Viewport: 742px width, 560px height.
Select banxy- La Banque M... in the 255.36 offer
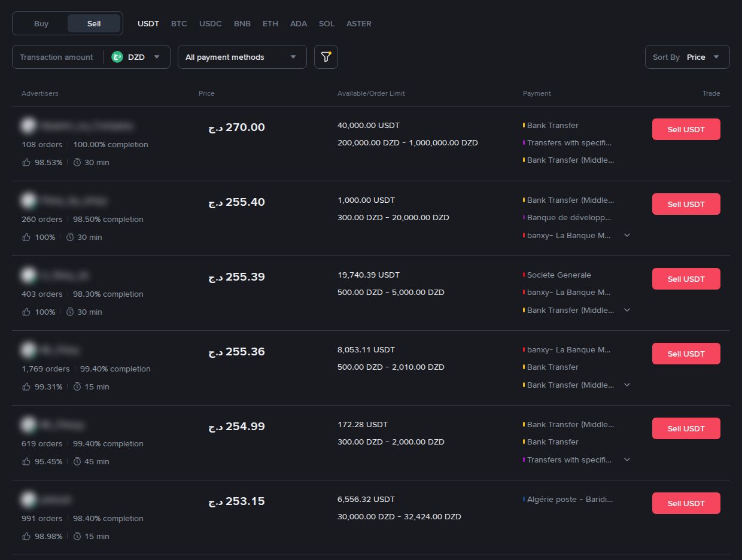pos(569,350)
